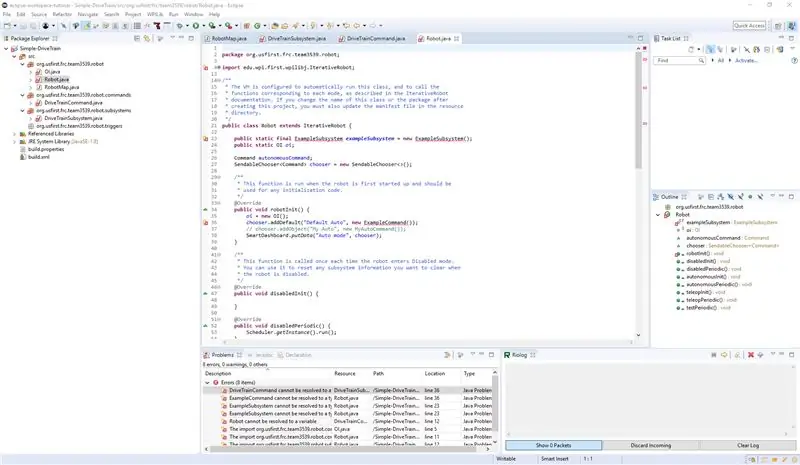The image size is (800, 465).
Task: Click the Activate link in Task List
Action: pyautogui.click(x=746, y=60)
